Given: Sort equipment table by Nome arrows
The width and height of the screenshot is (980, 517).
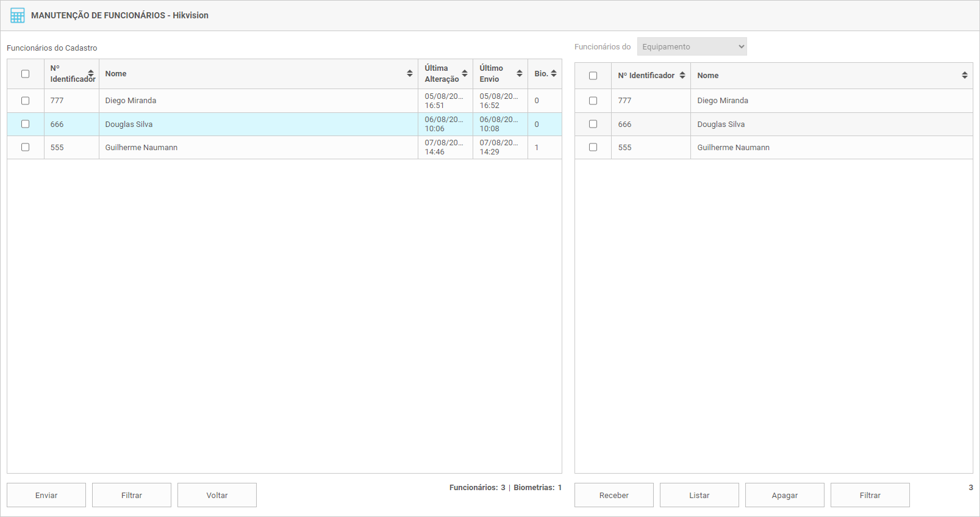Looking at the screenshot, I should click(965, 76).
